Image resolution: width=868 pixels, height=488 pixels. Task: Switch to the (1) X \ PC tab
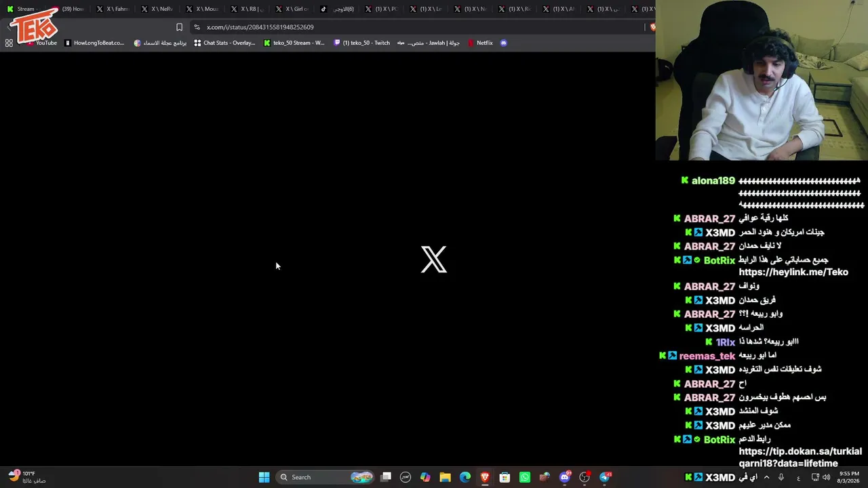pos(380,9)
